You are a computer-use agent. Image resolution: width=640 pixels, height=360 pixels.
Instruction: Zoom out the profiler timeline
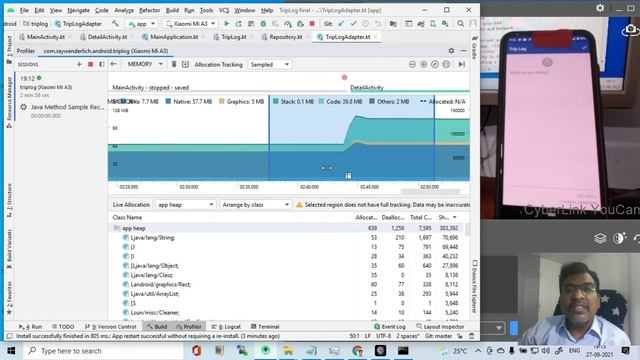[x=412, y=64]
